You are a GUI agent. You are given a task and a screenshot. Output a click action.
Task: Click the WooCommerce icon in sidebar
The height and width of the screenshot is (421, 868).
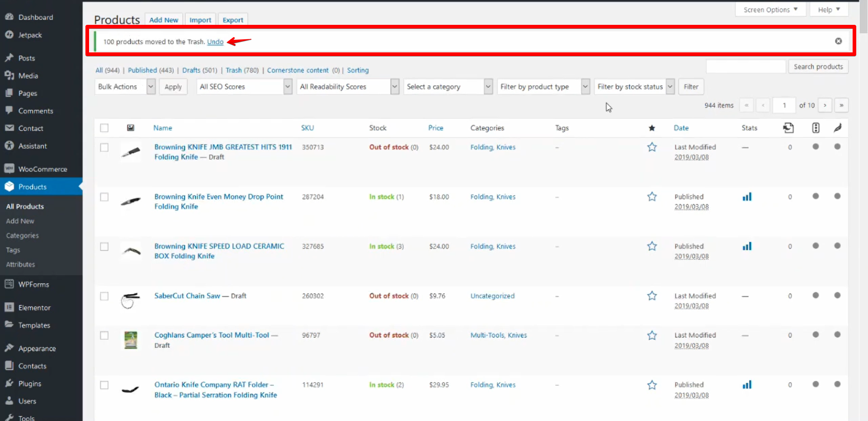pos(9,169)
